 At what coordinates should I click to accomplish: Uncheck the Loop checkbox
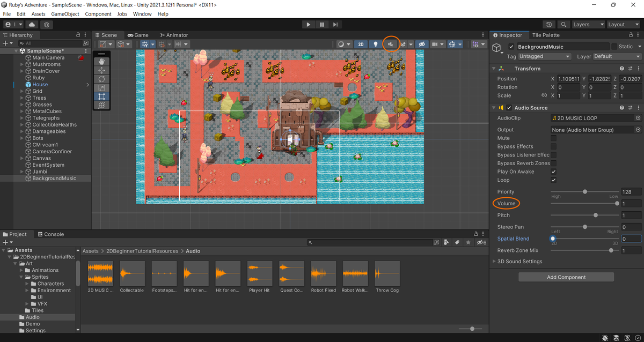(553, 180)
